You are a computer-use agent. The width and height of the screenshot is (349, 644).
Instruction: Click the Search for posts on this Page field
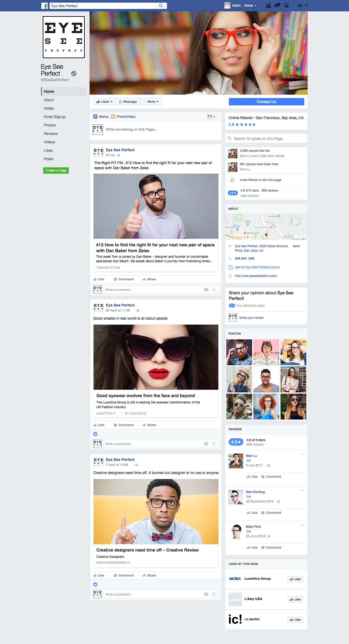pyautogui.click(x=266, y=139)
